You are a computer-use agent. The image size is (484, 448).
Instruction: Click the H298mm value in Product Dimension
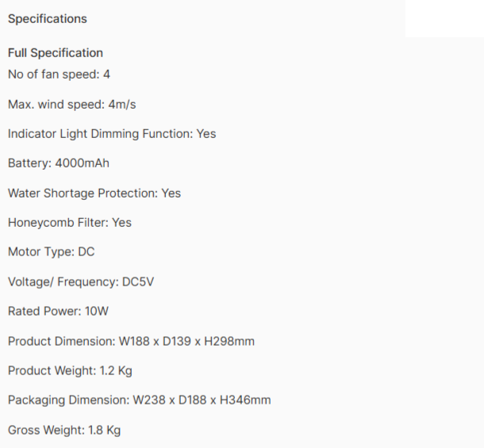[x=229, y=341]
